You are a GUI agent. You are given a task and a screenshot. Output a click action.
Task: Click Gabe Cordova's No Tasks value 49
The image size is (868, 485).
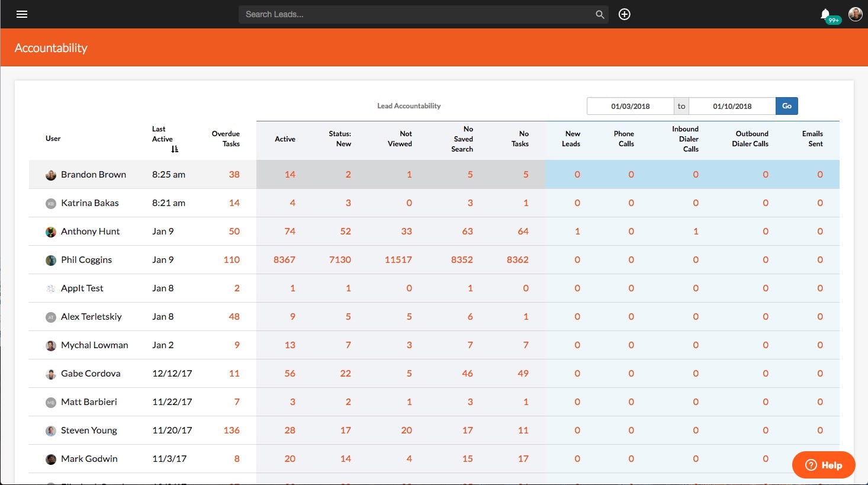[523, 374]
